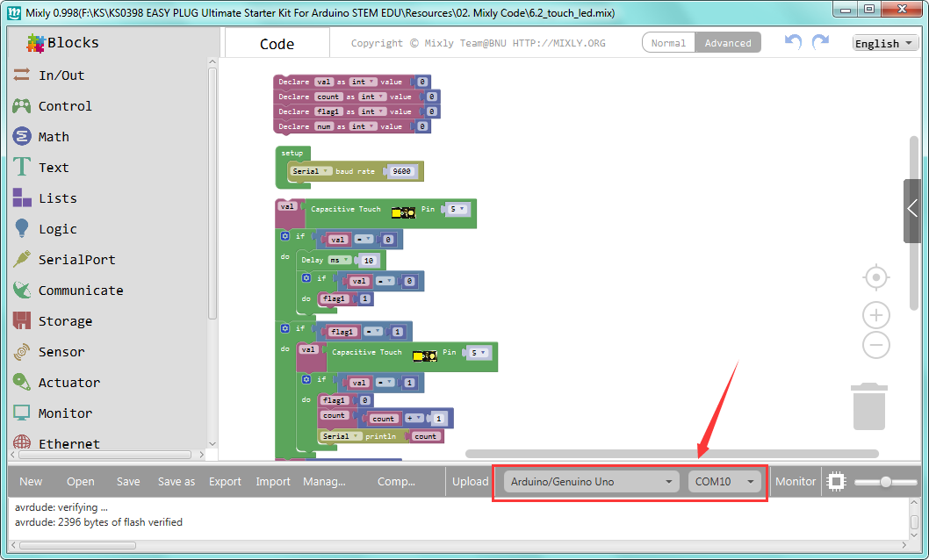This screenshot has height=560, width=929.
Task: Center workspace with the crosshair icon
Action: point(875,277)
